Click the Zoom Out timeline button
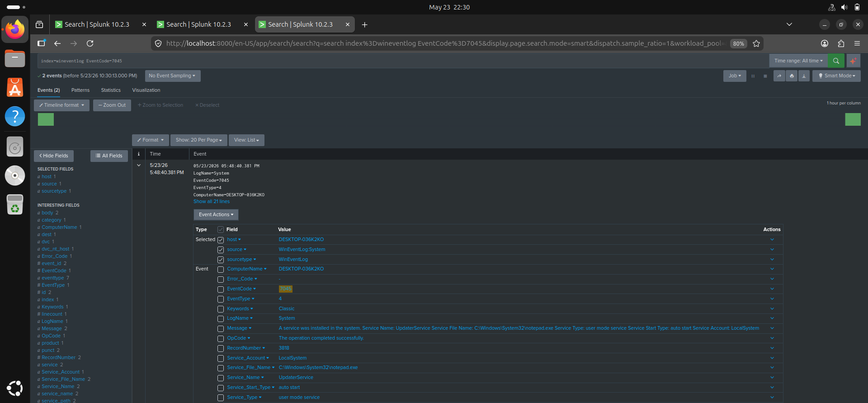868x403 pixels. point(112,105)
